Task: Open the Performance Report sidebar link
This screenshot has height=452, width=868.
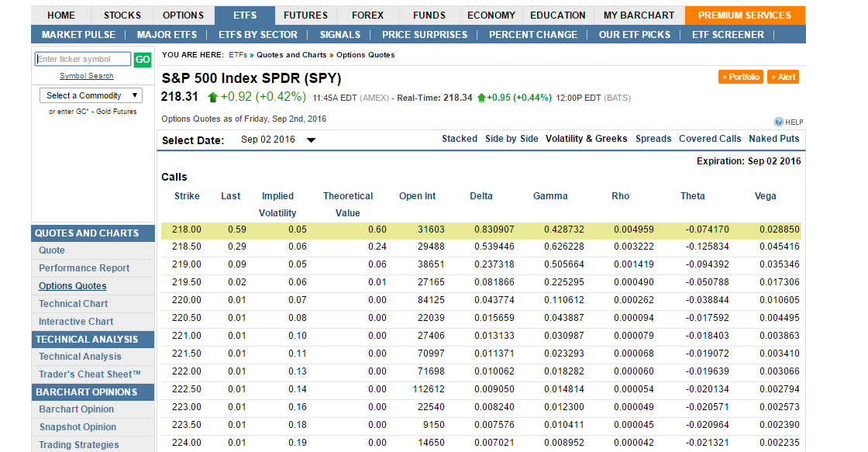Action: [84, 268]
